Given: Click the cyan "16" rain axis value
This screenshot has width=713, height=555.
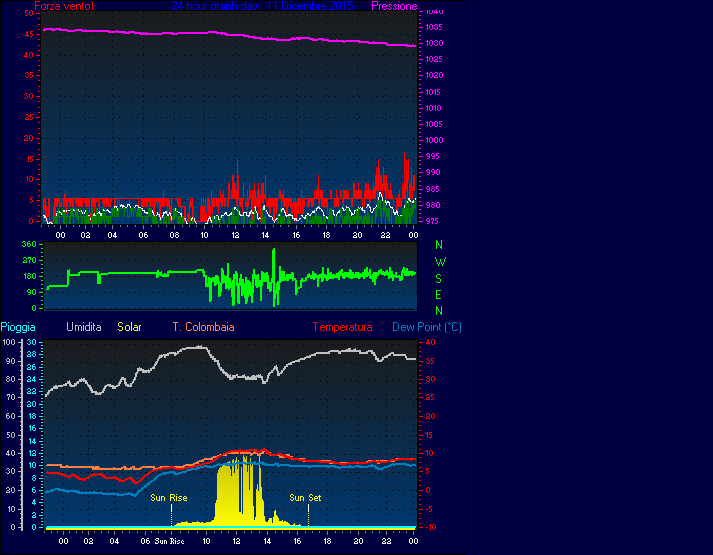Looking at the screenshot, I should [x=32, y=428].
